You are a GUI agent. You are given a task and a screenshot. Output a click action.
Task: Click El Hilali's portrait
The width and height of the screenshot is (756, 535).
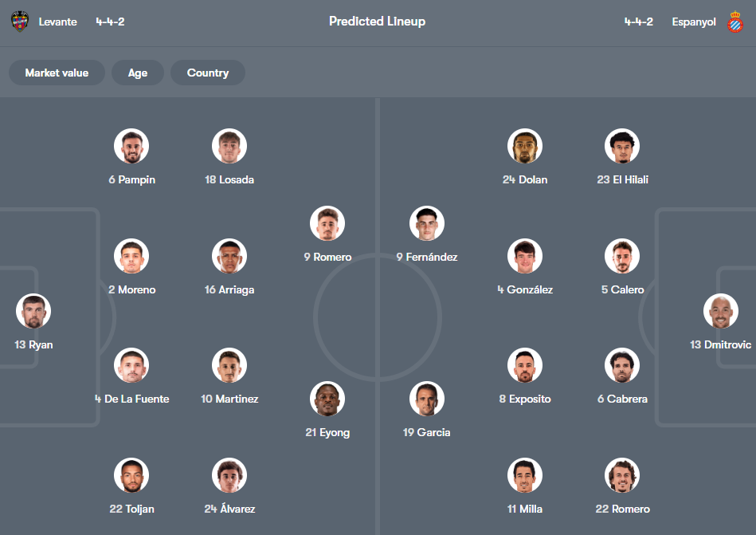pos(622,146)
